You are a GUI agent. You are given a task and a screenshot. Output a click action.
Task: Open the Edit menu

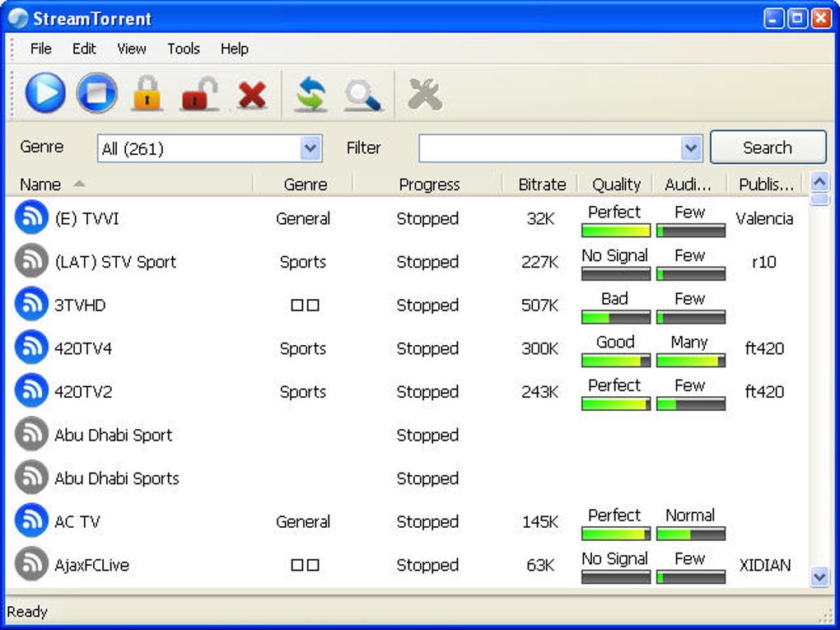coord(84,49)
